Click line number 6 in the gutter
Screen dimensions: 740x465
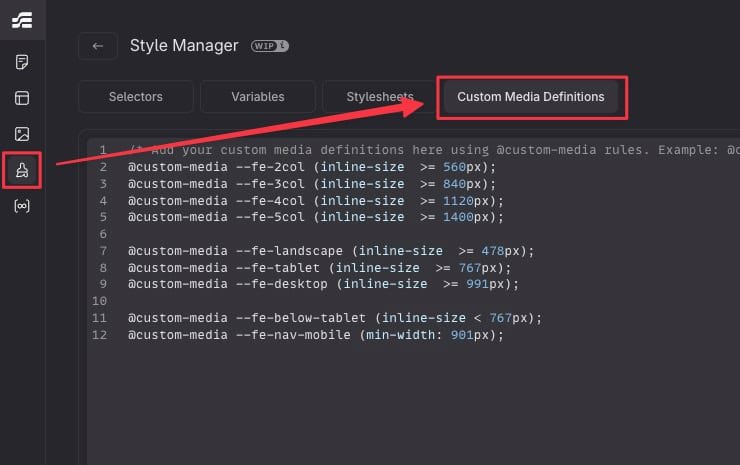click(x=103, y=234)
